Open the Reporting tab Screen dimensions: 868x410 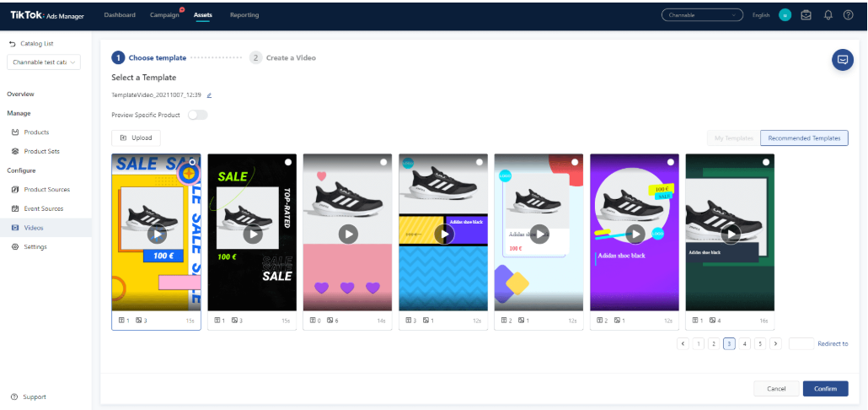[x=244, y=15]
